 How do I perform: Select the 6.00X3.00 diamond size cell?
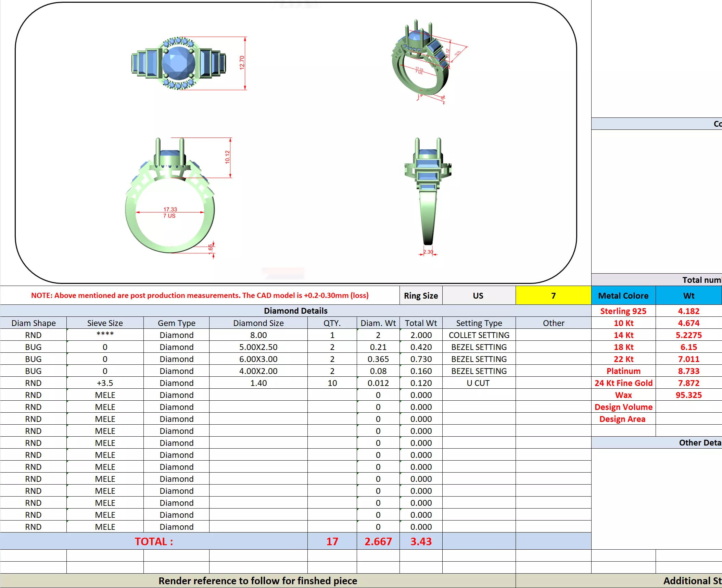258,359
